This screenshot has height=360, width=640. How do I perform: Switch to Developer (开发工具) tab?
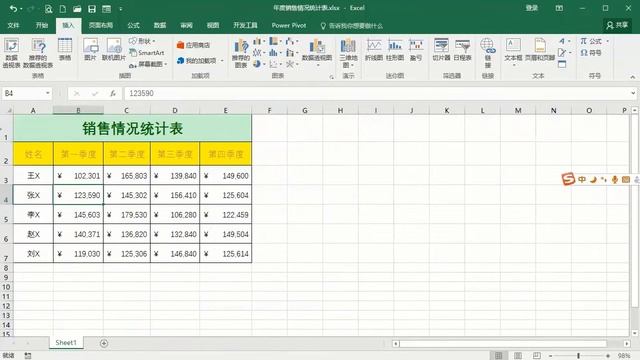pos(245,25)
